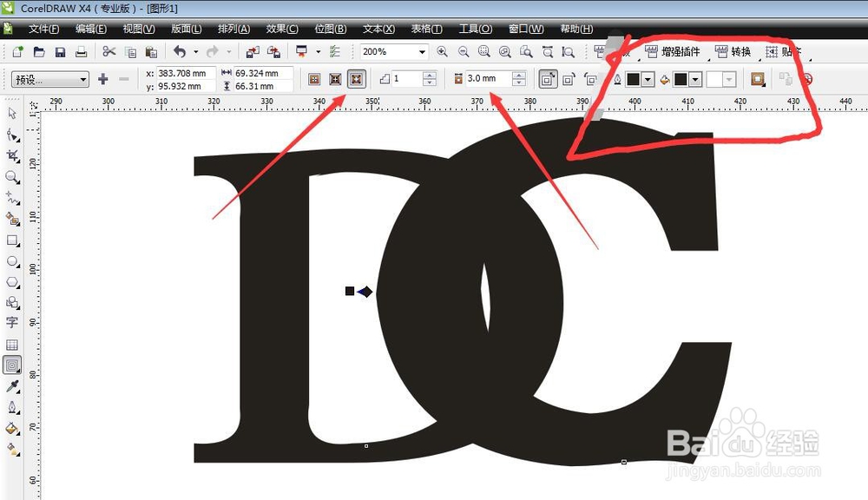This screenshot has height=500, width=868.
Task: Select the Rectangle tool in toolbox
Action: [12, 240]
